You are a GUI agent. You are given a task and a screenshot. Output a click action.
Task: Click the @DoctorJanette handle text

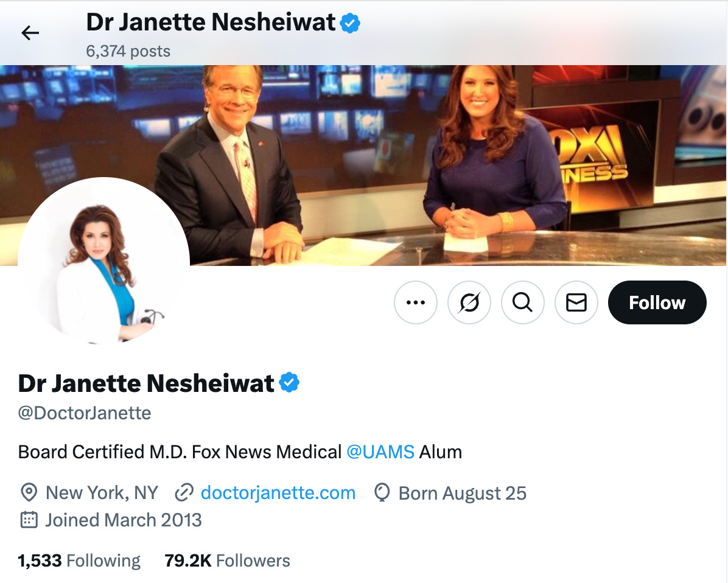85,413
